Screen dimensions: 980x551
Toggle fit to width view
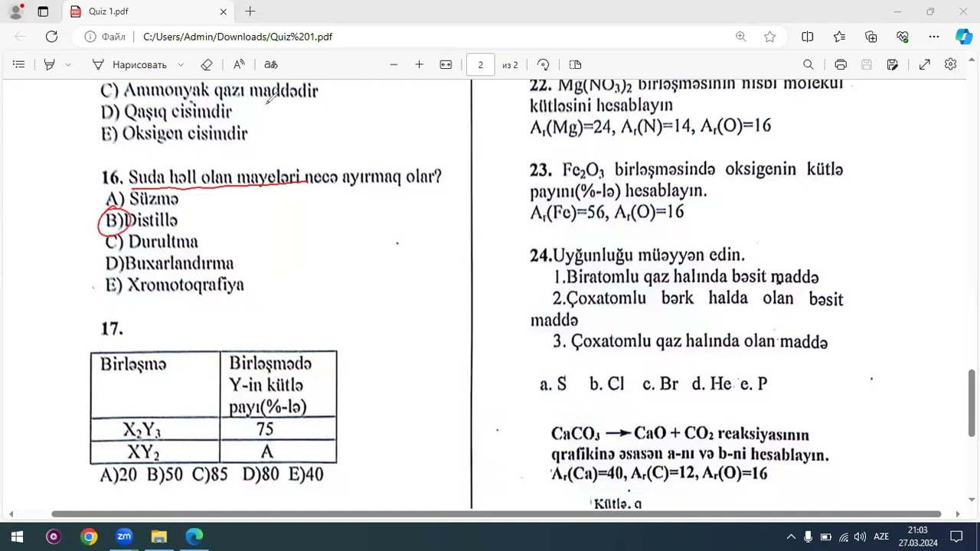click(x=446, y=65)
